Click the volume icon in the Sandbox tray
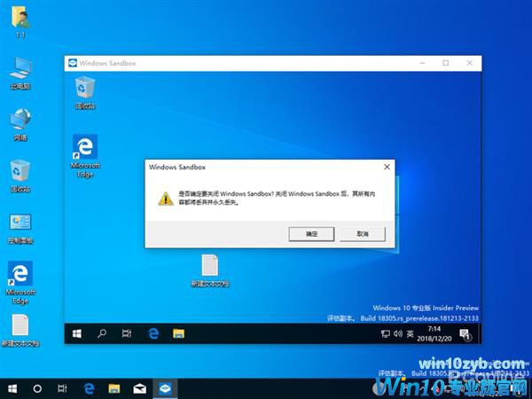 [398, 334]
